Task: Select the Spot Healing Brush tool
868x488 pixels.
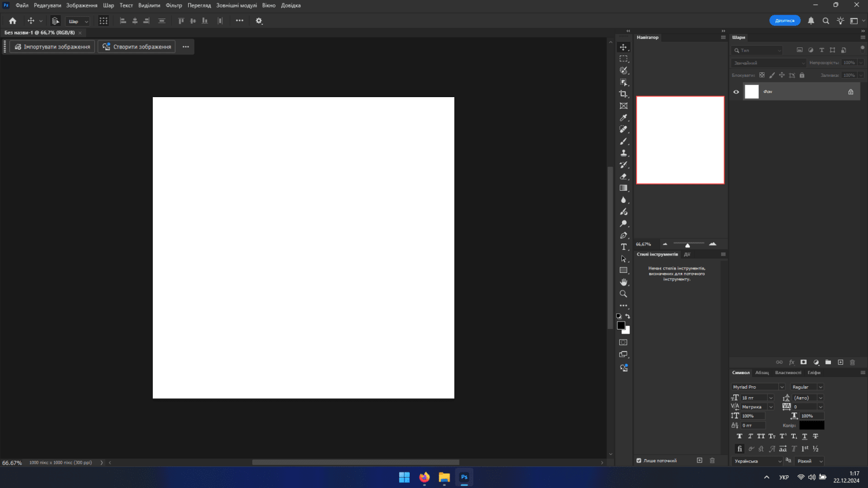Action: (623, 130)
